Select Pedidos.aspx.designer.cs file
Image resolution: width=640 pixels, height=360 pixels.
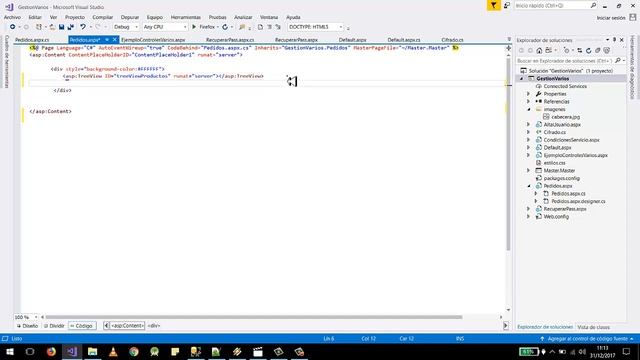click(578, 201)
